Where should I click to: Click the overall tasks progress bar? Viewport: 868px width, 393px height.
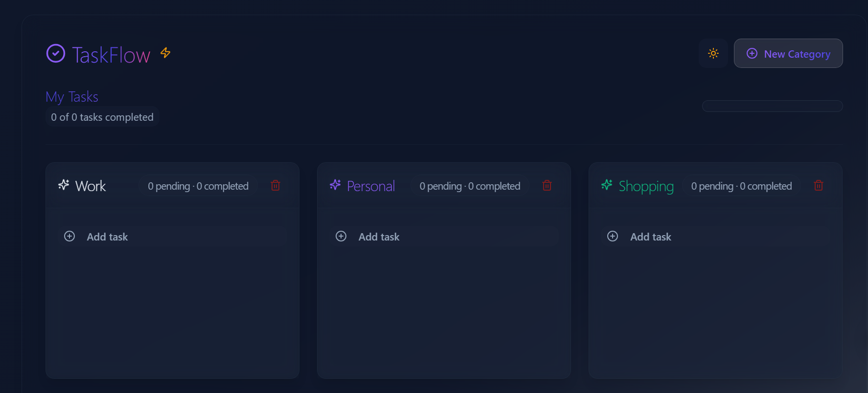[772, 106]
